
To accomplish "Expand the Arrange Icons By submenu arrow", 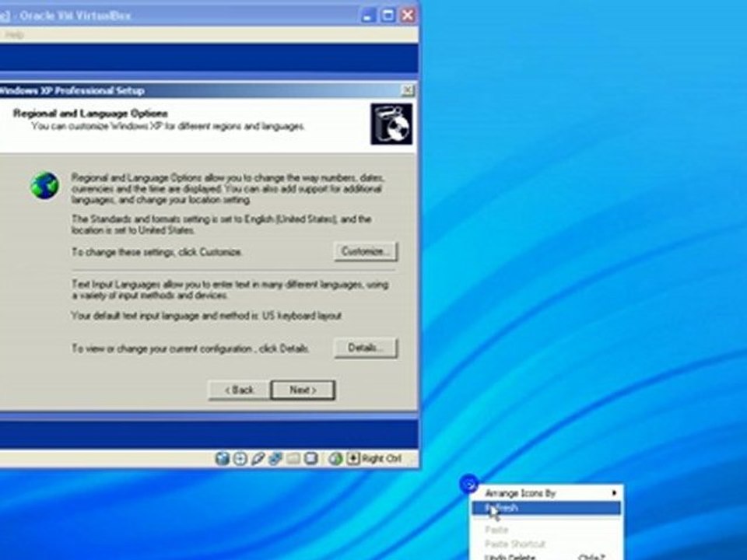I will [x=614, y=493].
